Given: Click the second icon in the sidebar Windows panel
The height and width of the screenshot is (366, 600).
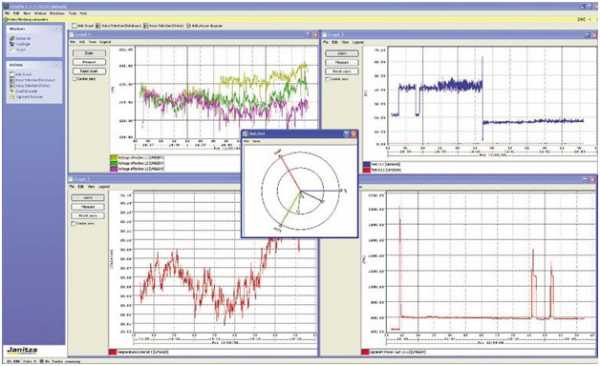Looking at the screenshot, I should 12,44.
